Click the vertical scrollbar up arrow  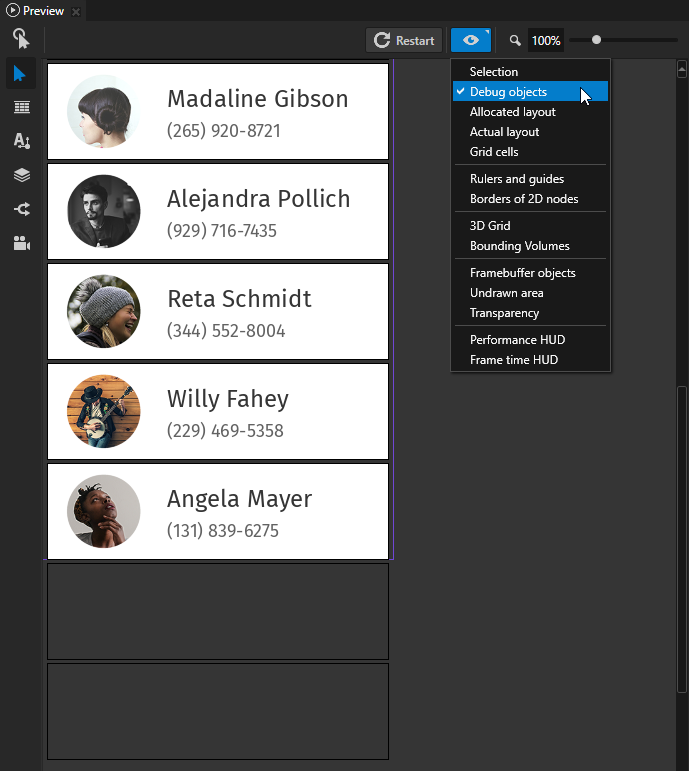[682, 69]
